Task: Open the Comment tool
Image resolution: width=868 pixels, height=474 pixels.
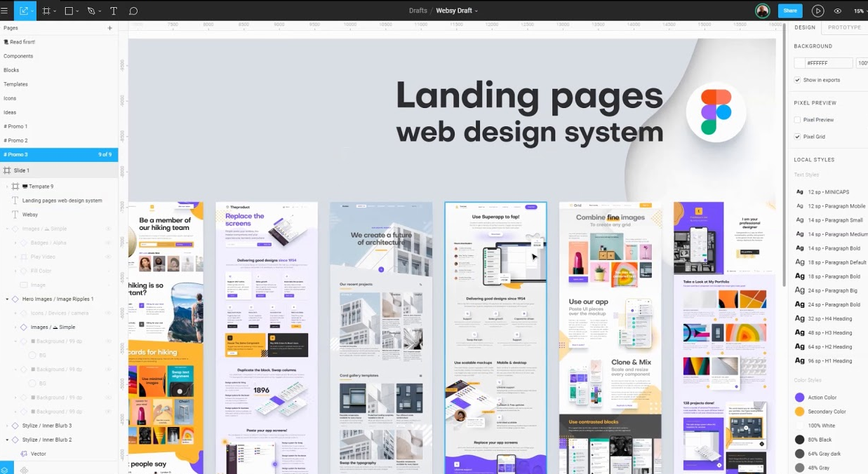Action: (134, 11)
